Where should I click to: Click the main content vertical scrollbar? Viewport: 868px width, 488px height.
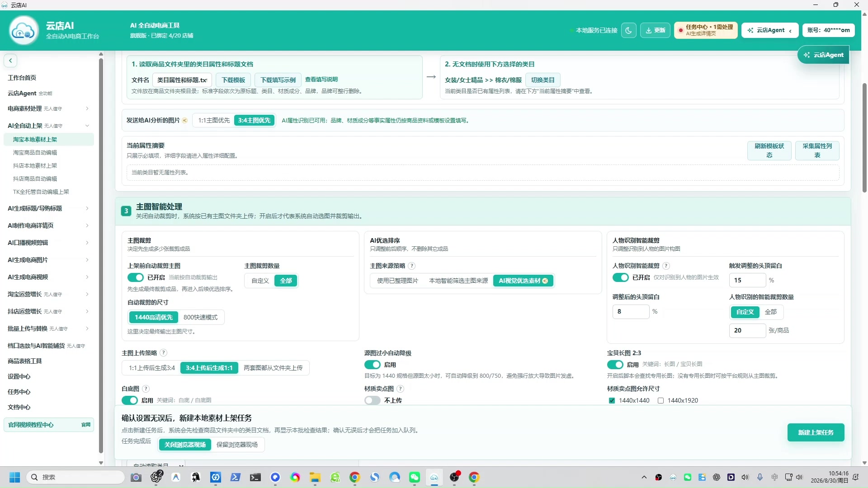coord(864,138)
